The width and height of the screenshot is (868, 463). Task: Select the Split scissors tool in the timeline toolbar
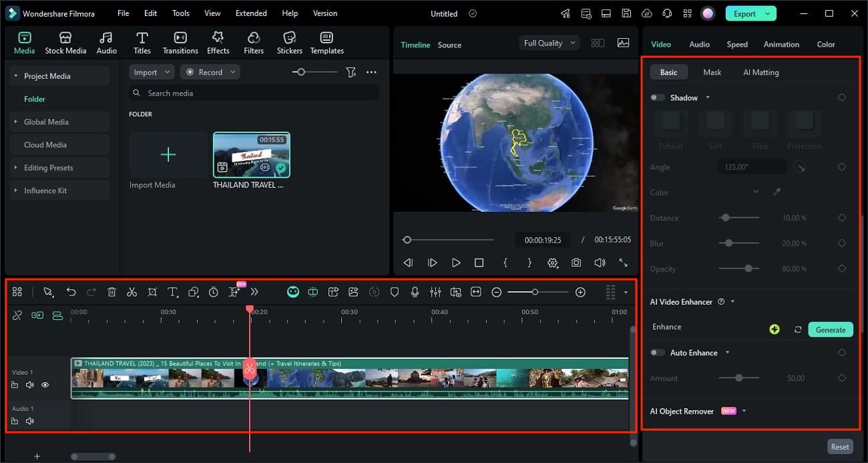132,292
